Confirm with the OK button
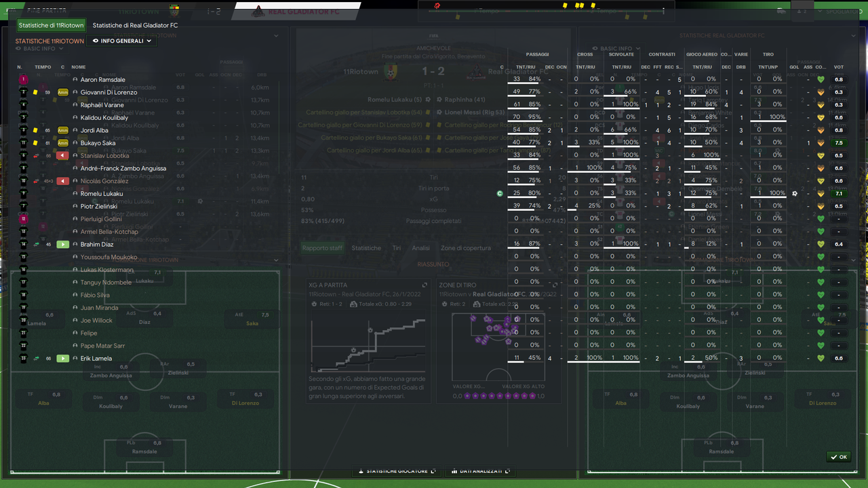This screenshot has width=868, height=488. coord(839,457)
